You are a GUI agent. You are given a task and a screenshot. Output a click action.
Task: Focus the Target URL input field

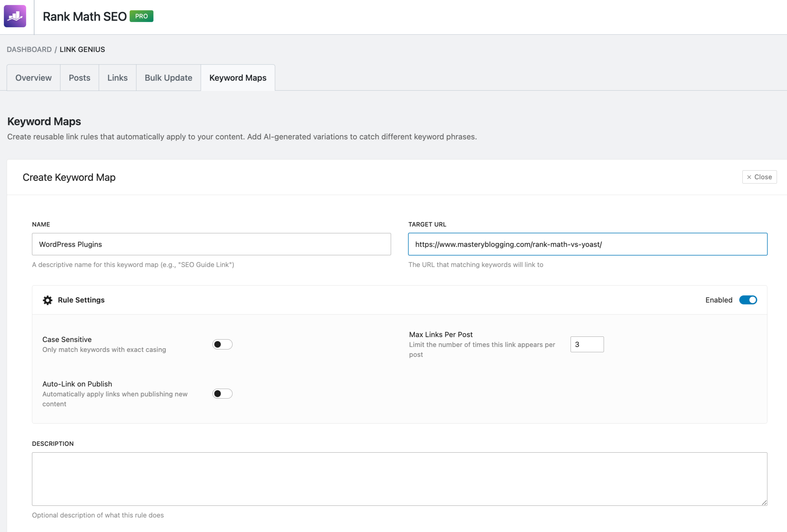click(x=587, y=244)
